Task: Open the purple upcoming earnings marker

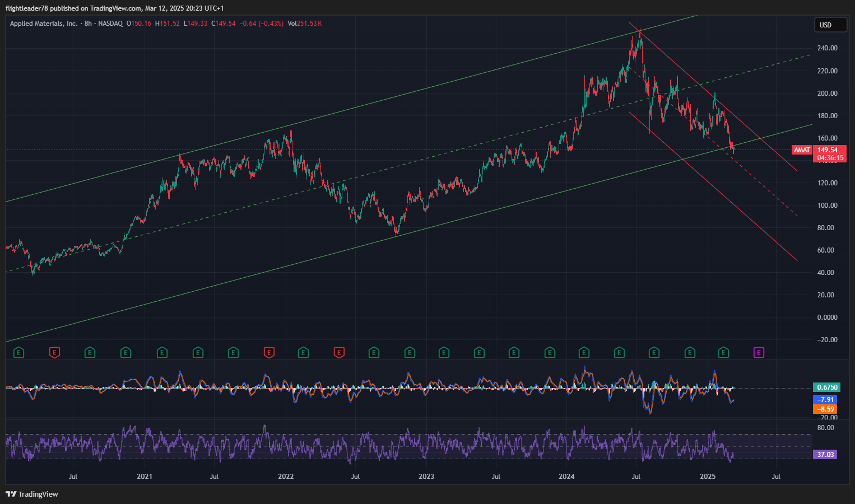Action: pyautogui.click(x=759, y=352)
